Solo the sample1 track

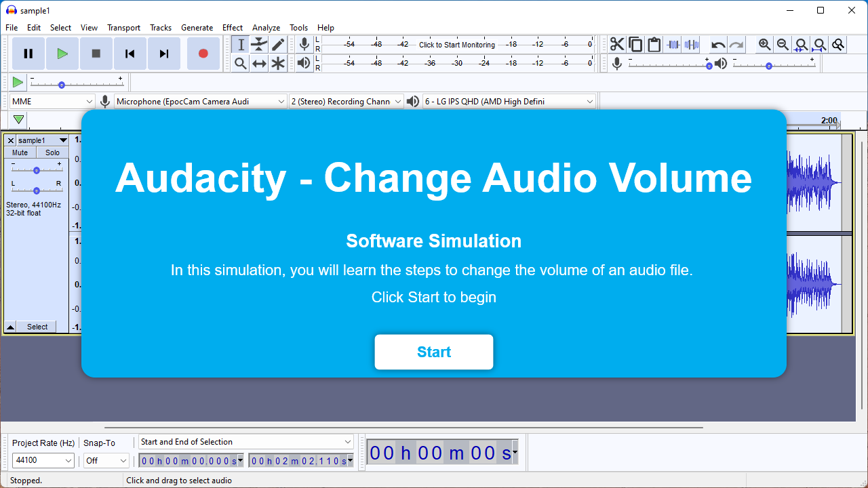tap(52, 152)
